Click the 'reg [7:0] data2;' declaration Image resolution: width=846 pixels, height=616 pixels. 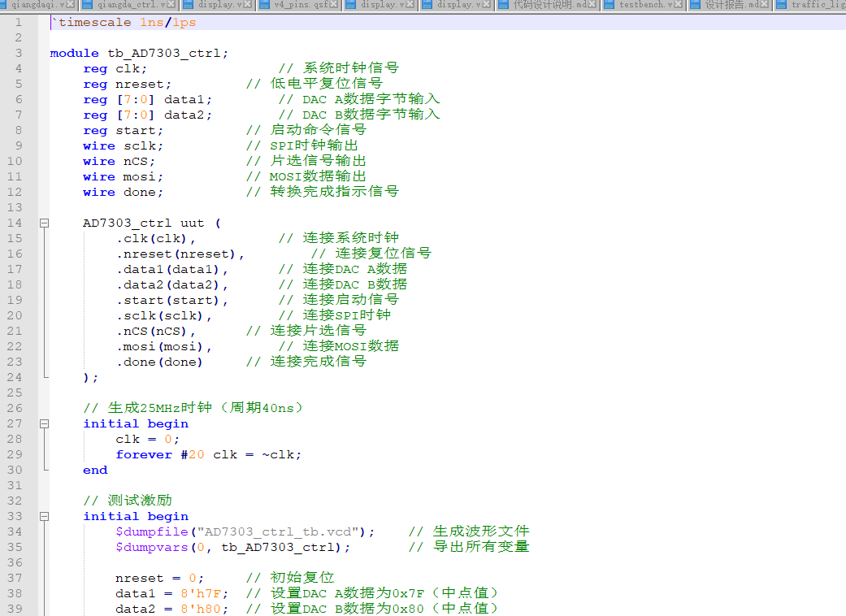tap(147, 115)
